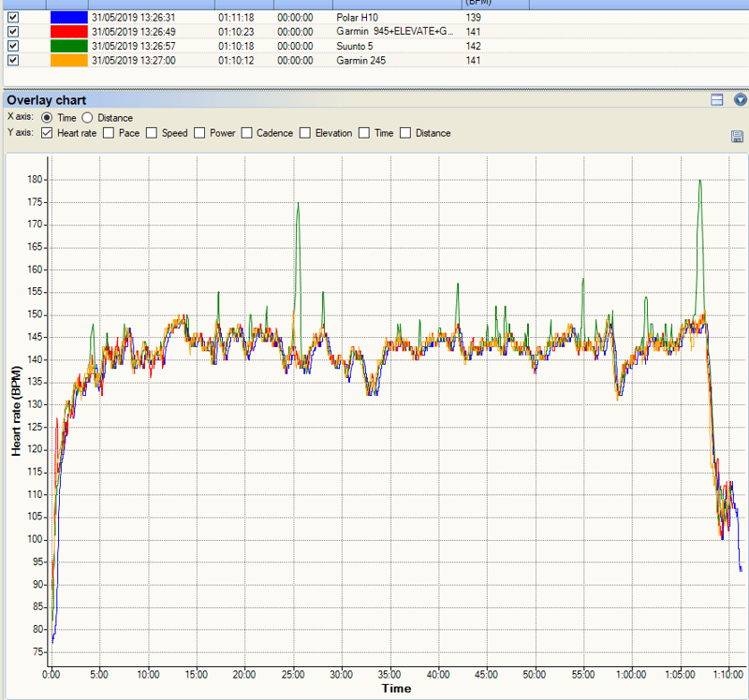
Task: Click the Heart rate (BPM) axis title
Action: click(x=17, y=411)
